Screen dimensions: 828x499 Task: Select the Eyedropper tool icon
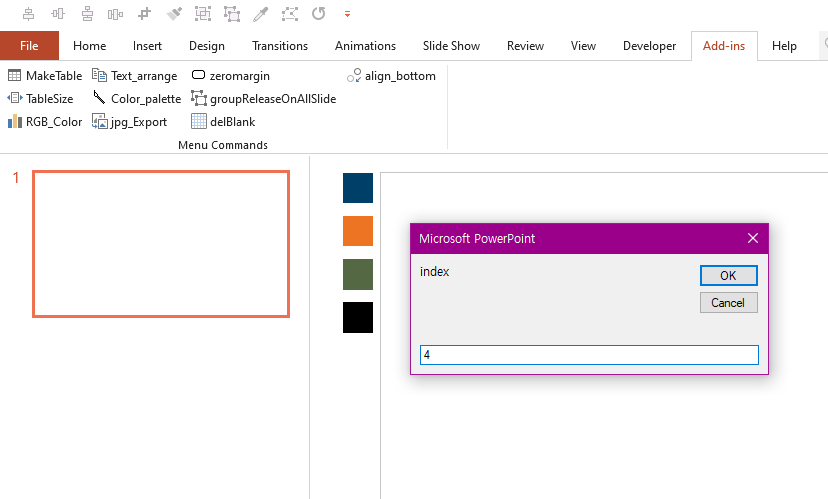260,14
